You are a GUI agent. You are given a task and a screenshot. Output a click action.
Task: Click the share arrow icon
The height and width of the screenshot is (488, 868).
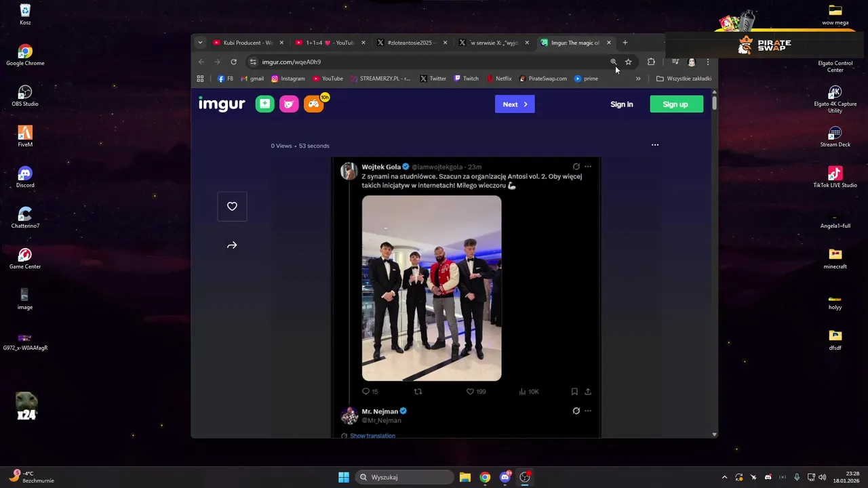pyautogui.click(x=232, y=245)
